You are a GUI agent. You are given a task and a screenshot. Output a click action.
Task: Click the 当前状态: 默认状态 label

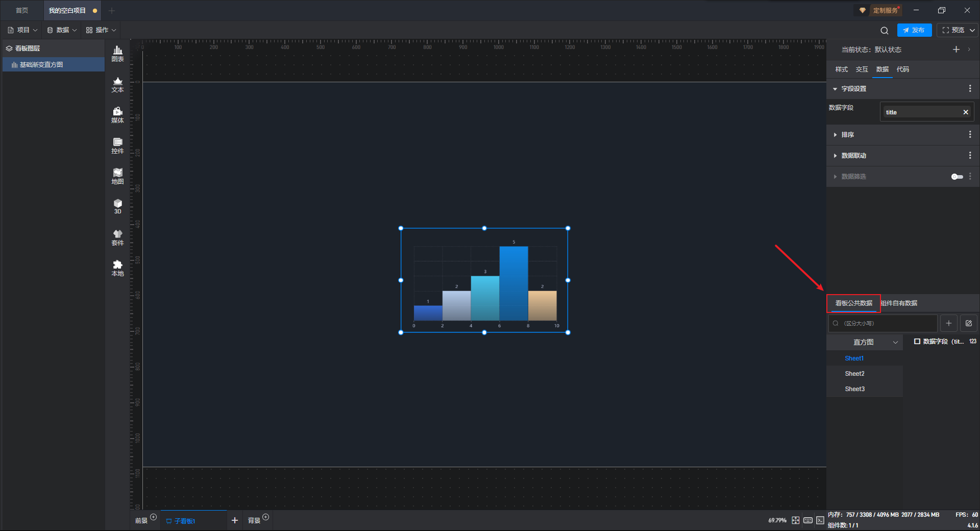pos(871,50)
